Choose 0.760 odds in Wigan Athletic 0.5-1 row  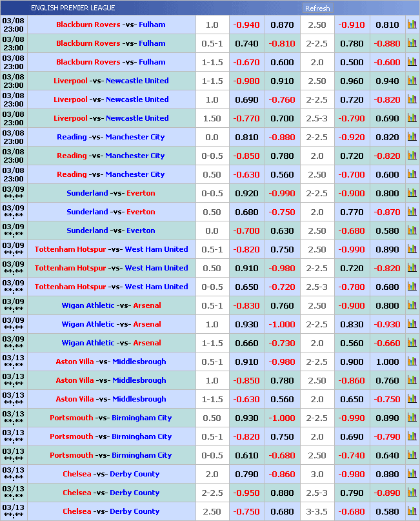[282, 305]
